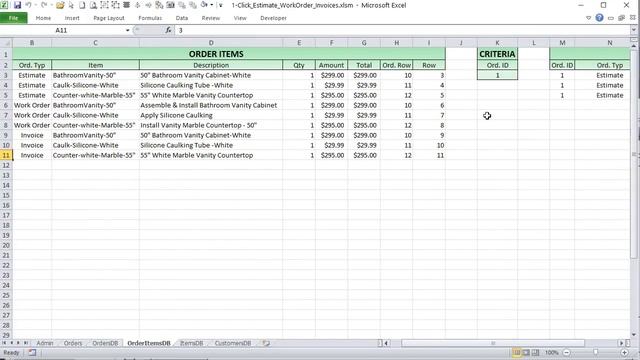Click cell 'Assemble & Install Bathroom Vanity Cabinet'
The height and width of the screenshot is (360, 640).
pos(211,105)
